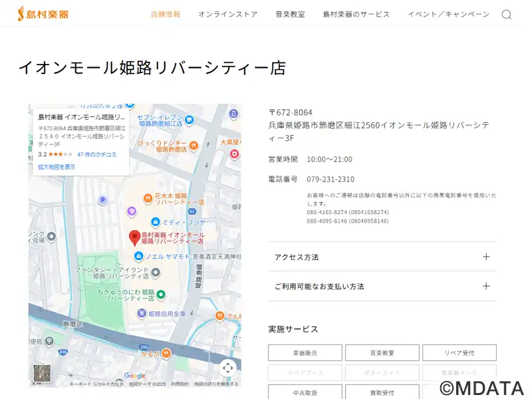This screenshot has height=399, width=532.
Task: Expand the ご利用可能なお支払い方法 section
Action: pos(382,287)
